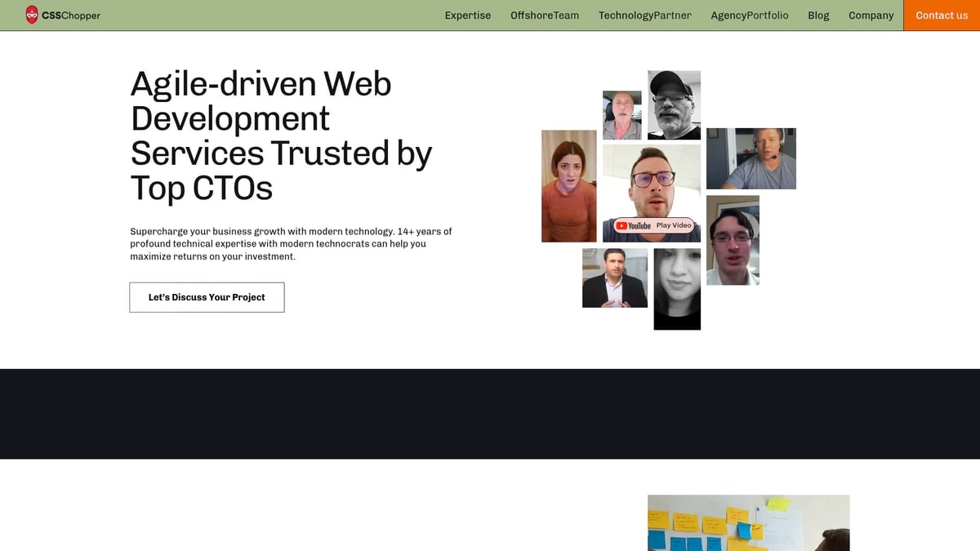Expand the Company menu item
The width and height of the screenshot is (980, 551).
pyautogui.click(x=871, y=15)
